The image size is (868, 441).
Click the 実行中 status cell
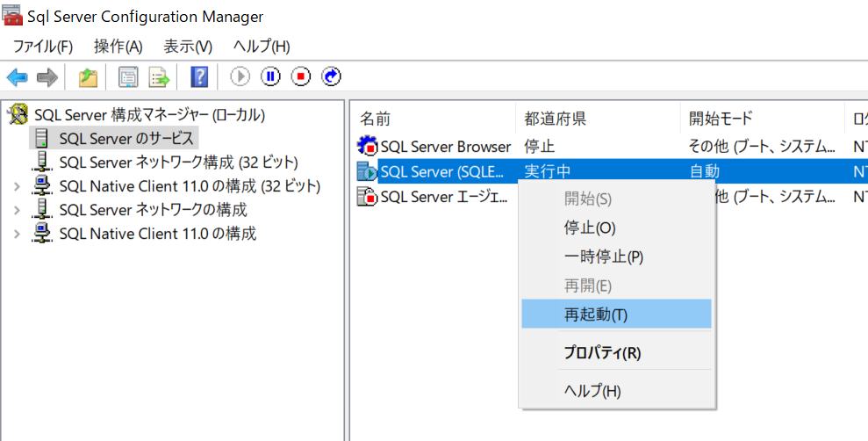(x=547, y=172)
